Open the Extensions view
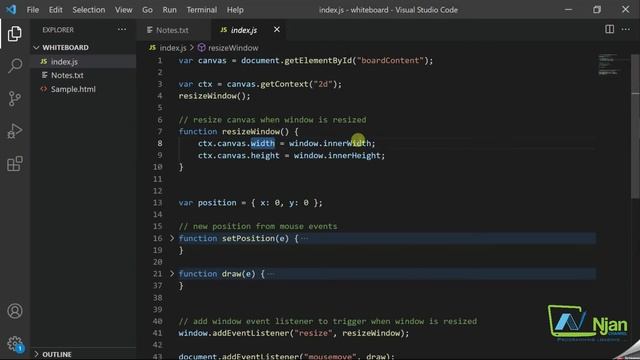640x360 pixels. [x=15, y=164]
